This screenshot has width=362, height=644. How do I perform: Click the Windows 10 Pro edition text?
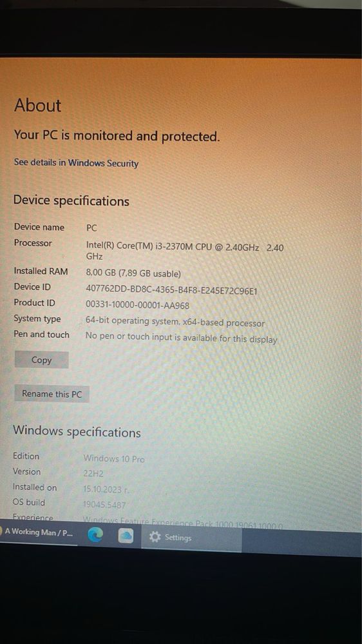click(114, 458)
